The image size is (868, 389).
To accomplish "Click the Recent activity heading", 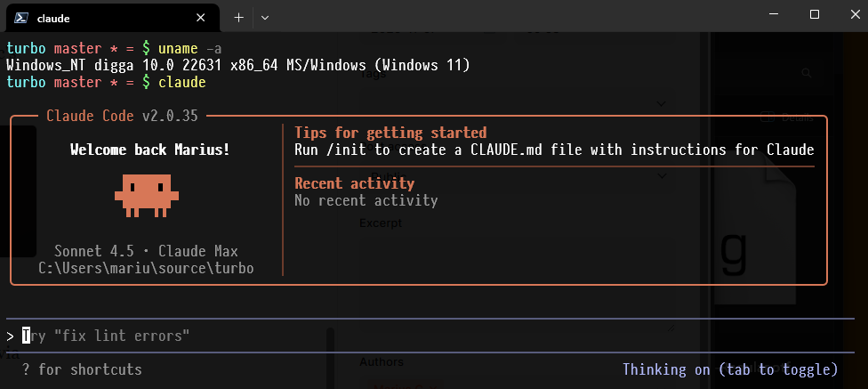I will (354, 183).
